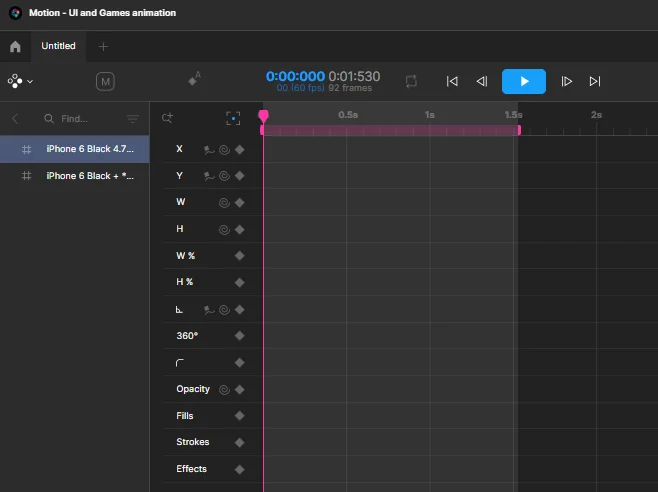Image resolution: width=658 pixels, height=492 pixels.
Task: Click the Find search field
Action: (74, 119)
